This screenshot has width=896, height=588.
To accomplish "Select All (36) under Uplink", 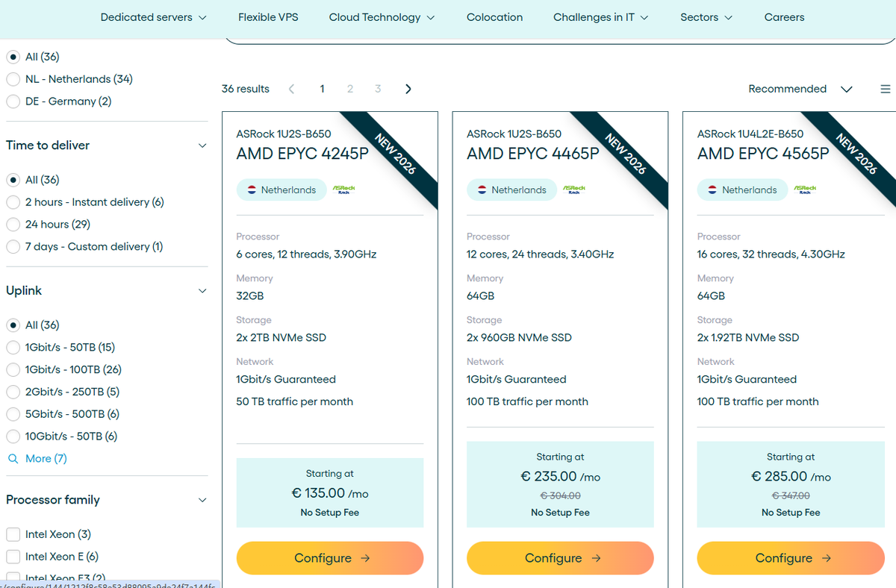I will (x=13, y=325).
